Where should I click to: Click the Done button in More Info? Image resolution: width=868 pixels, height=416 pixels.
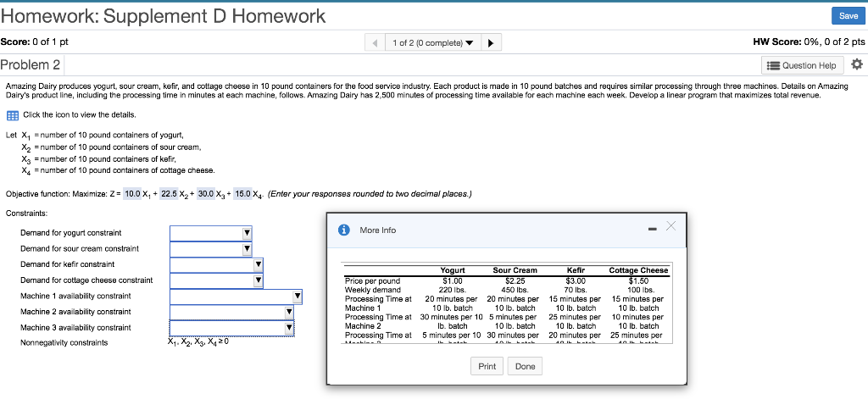pyautogui.click(x=525, y=366)
